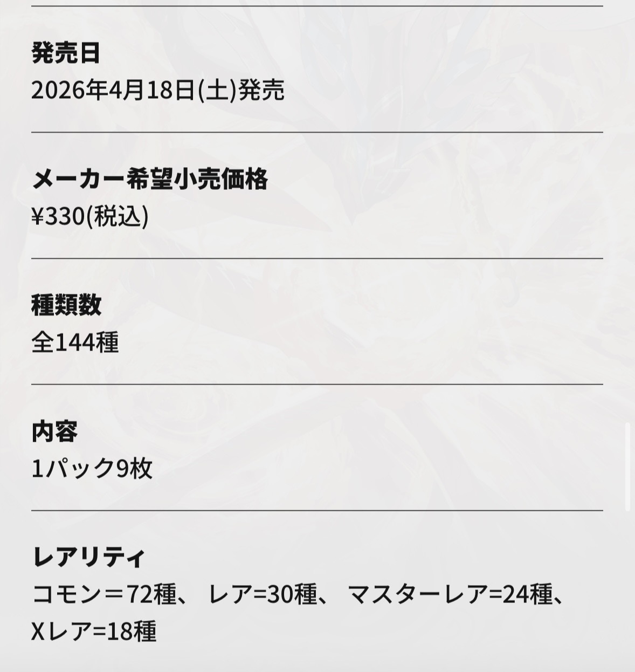The image size is (635, 672).
Task: Click the 2026年4月18日 date text
Action: pos(113,90)
